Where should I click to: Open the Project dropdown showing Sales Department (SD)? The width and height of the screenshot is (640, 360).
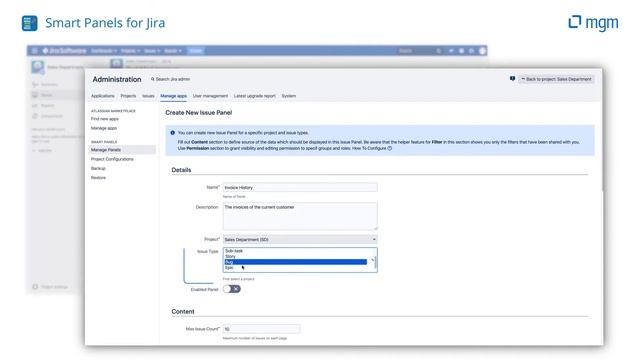[x=300, y=239]
